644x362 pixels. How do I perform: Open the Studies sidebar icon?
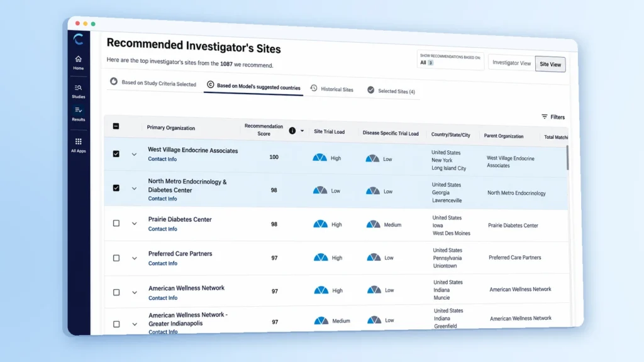point(78,91)
